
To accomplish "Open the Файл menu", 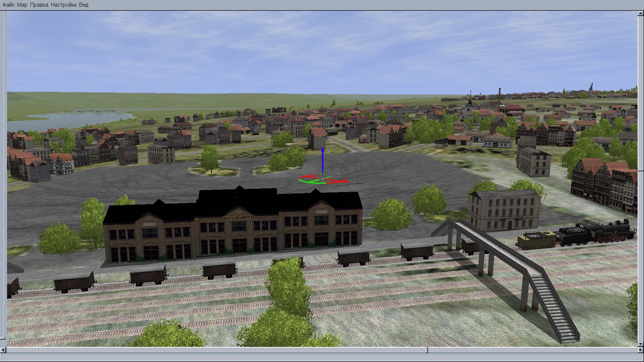I will pos(8,5).
